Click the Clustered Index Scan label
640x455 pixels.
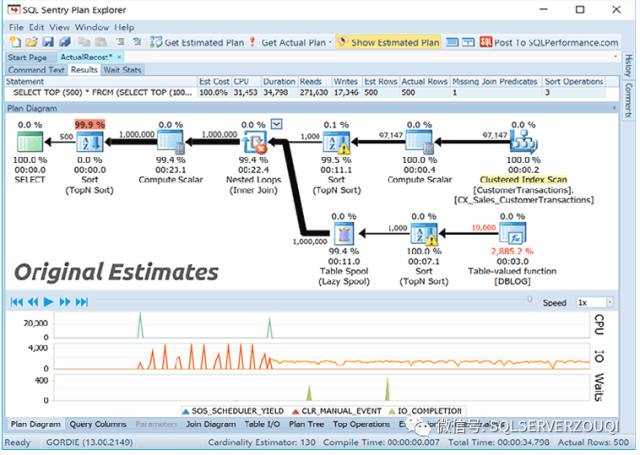pyautogui.click(x=523, y=180)
